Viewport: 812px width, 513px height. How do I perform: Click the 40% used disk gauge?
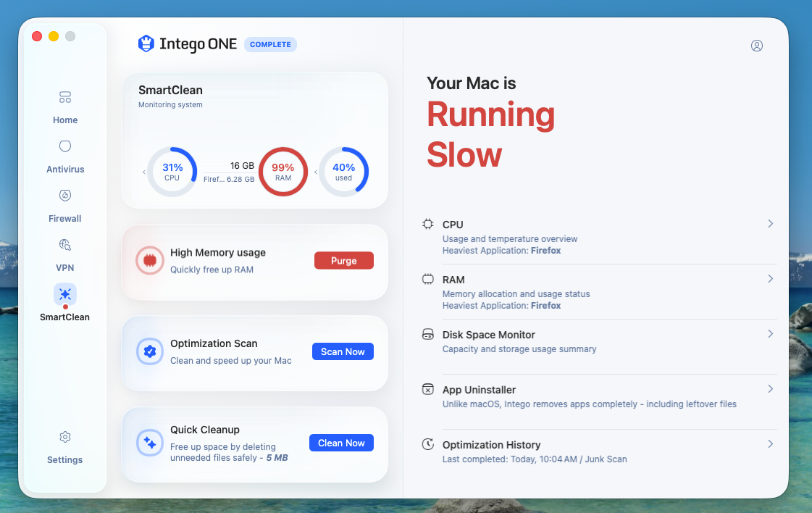point(343,172)
